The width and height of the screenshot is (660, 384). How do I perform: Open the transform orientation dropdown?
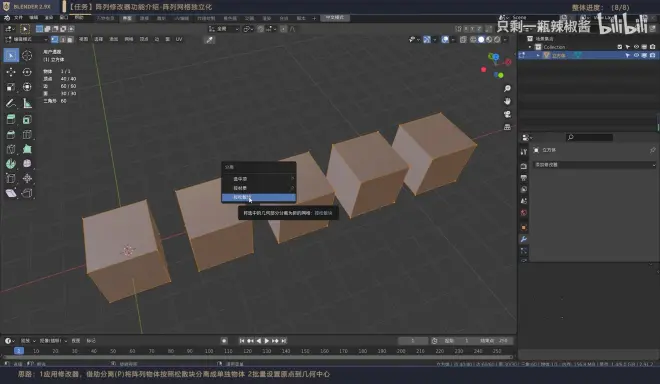(224, 29)
